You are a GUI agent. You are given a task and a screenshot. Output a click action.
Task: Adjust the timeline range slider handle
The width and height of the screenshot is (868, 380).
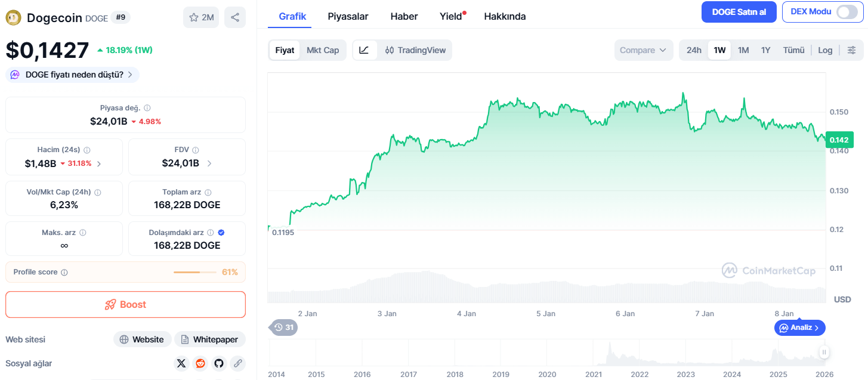[824, 353]
